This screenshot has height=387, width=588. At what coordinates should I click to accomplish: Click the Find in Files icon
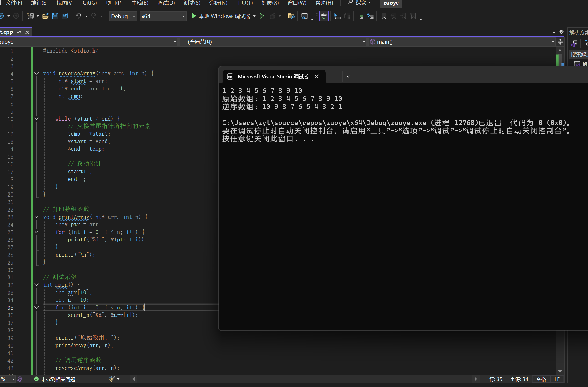pos(291,16)
